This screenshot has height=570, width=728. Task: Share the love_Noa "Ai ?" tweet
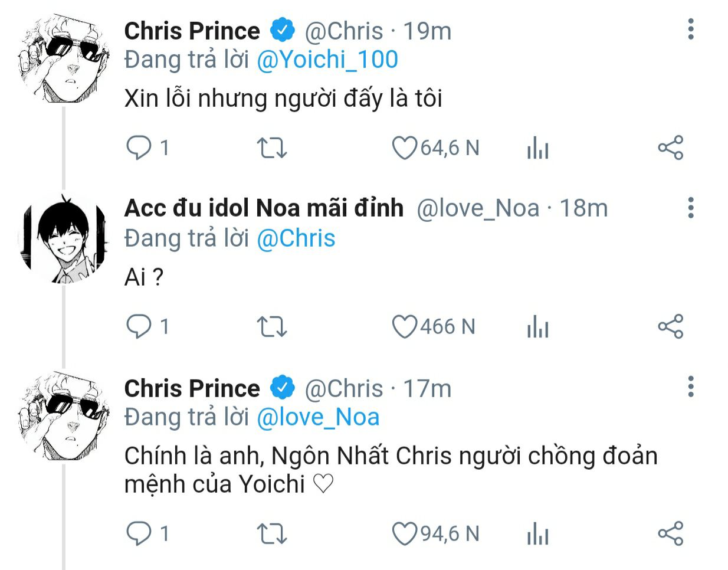670,326
